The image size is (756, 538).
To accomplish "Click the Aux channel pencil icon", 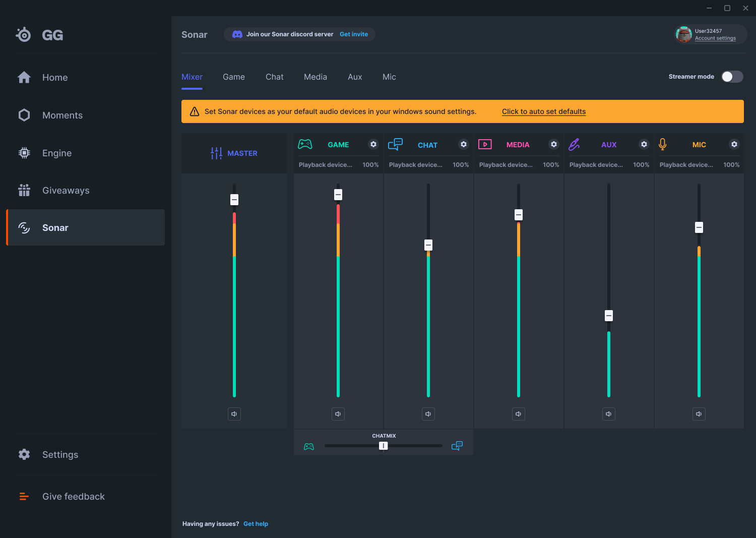I will point(575,144).
